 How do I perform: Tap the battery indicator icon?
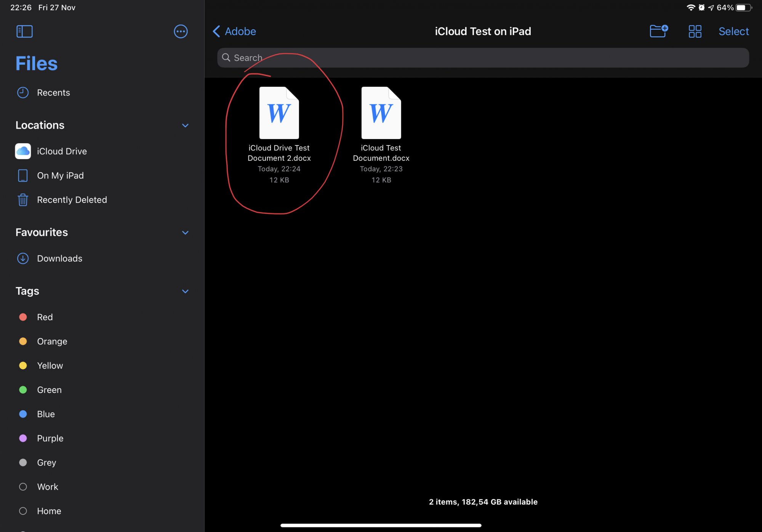pyautogui.click(x=743, y=8)
